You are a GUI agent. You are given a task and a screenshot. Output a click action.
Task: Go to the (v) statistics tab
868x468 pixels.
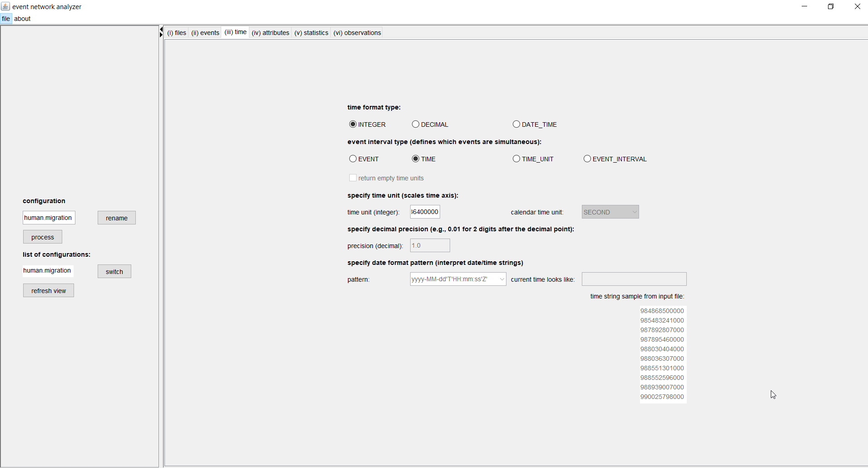click(x=311, y=33)
